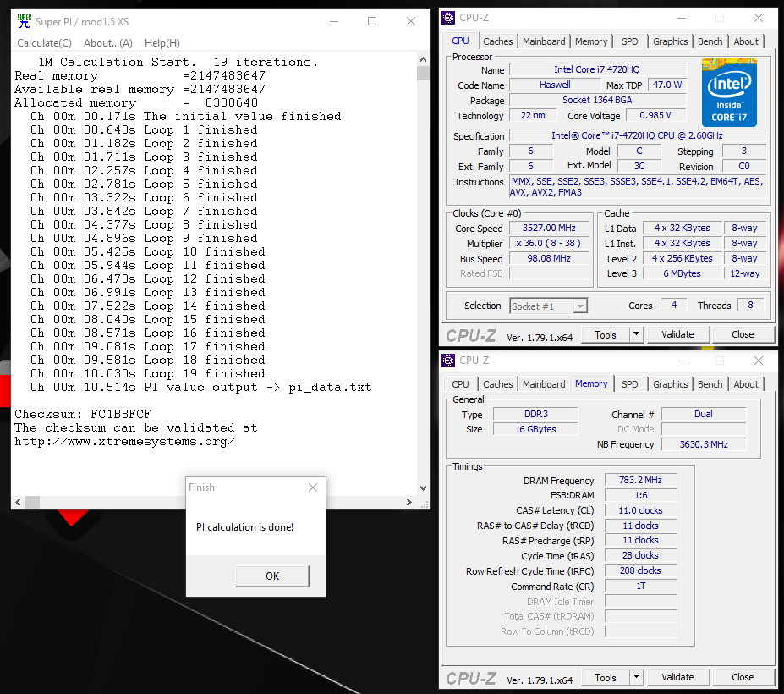Click the Super PI horizontal scrollbar right arrow
Viewport: 784px width, 694px height.
(x=409, y=502)
